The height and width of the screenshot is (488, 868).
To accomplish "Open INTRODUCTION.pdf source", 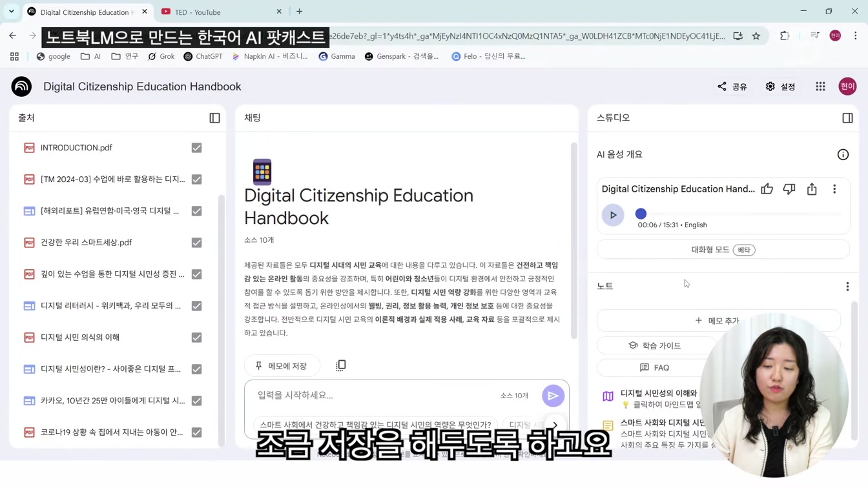I will click(76, 148).
